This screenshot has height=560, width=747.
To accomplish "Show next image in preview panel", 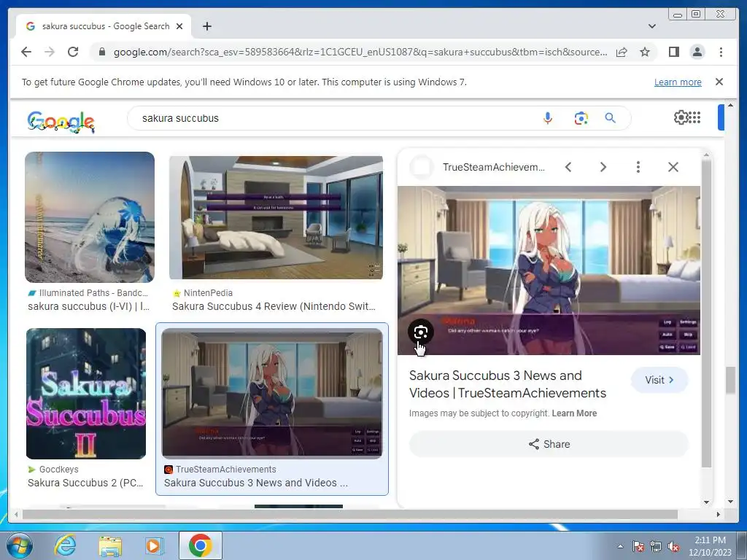I will point(603,167).
